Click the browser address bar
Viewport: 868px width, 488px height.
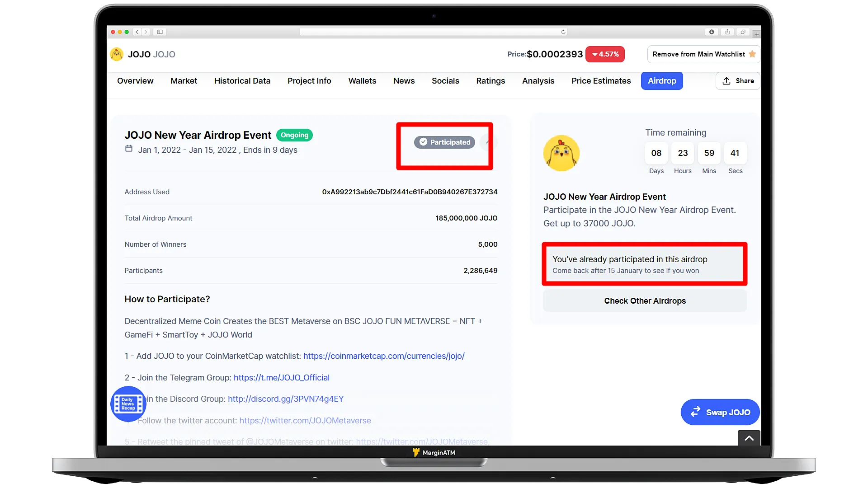point(433,32)
